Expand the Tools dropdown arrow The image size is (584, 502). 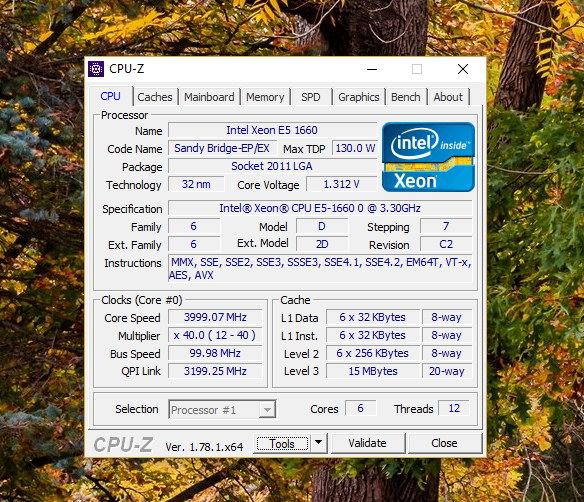318,443
